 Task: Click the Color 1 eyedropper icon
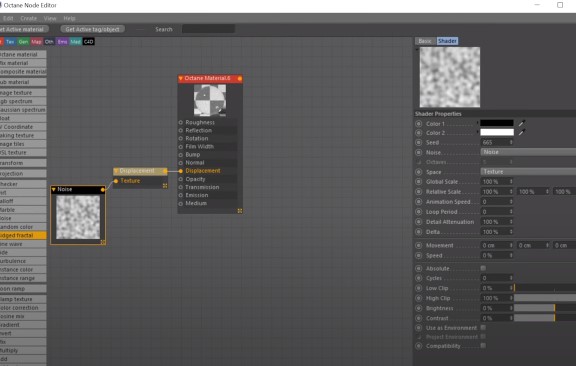(522, 123)
